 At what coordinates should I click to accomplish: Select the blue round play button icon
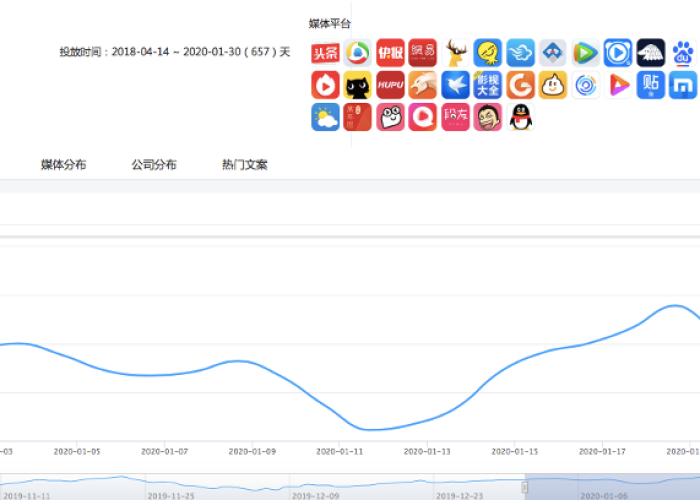pyautogui.click(x=618, y=53)
